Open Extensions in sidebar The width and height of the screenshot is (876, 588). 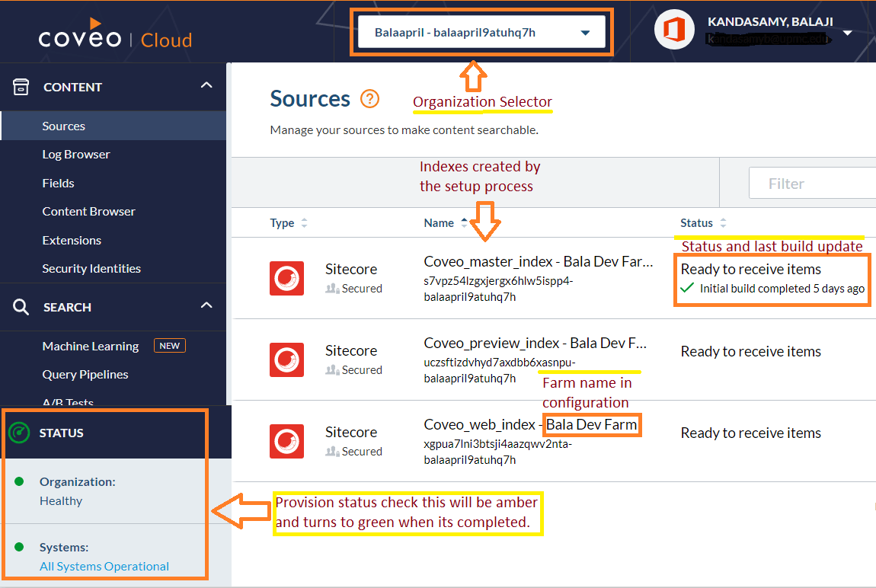pos(72,240)
